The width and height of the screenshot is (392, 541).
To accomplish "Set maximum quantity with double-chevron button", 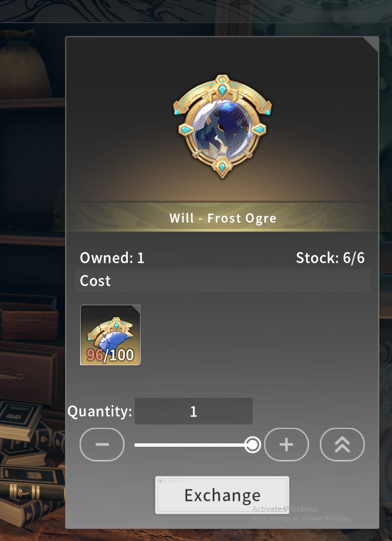I will coord(342,445).
